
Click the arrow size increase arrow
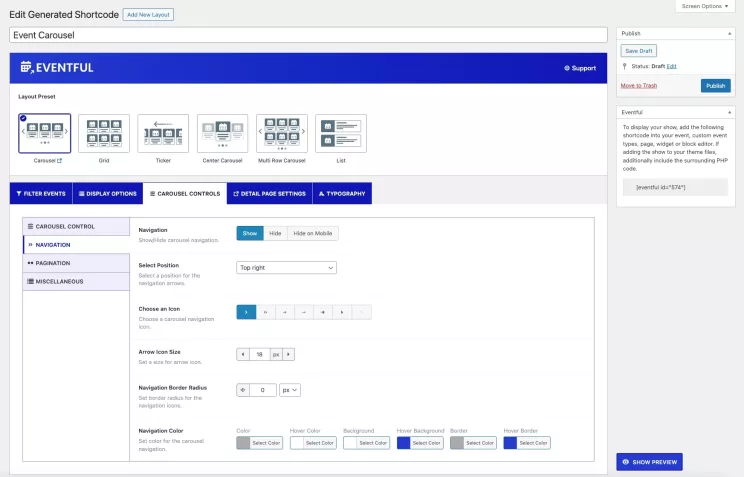[x=289, y=354]
